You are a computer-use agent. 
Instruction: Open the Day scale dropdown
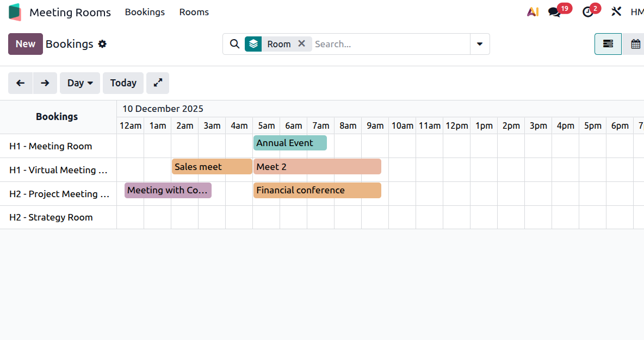pos(80,83)
